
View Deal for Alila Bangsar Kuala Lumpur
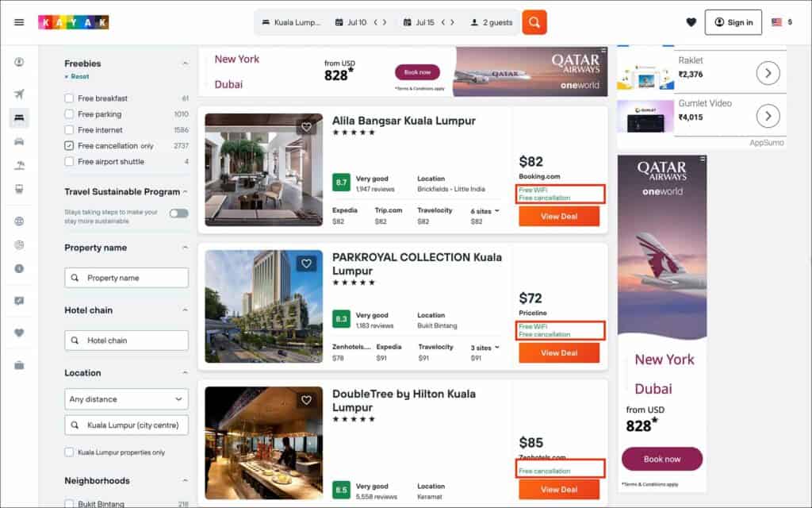pyautogui.click(x=559, y=216)
